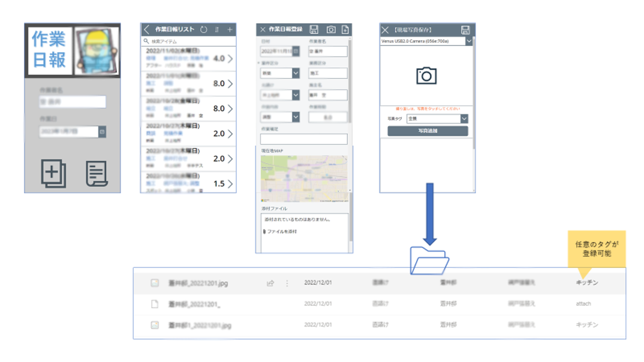The width and height of the screenshot is (644, 362).
Task: Click the 現在地MAP map view
Action: click(305, 179)
